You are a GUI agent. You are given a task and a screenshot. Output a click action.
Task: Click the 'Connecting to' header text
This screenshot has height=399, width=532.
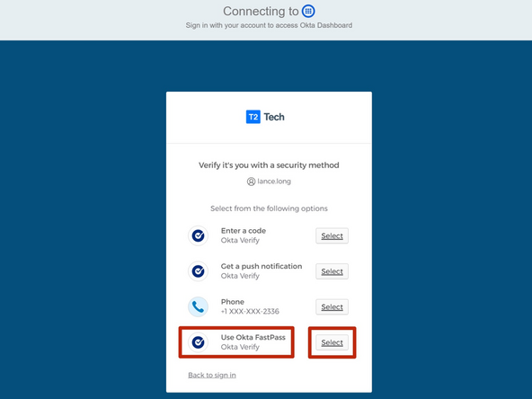coord(261,11)
